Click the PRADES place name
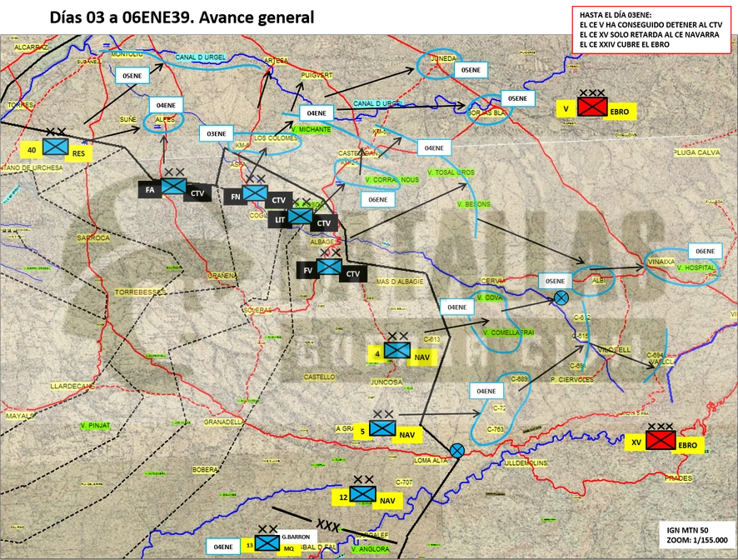 coord(678,478)
